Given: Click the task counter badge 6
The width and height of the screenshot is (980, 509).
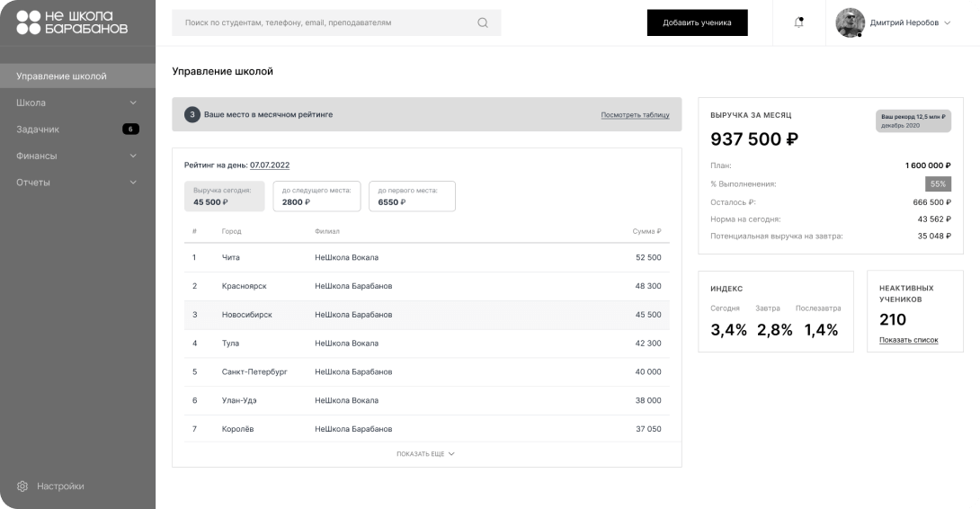Looking at the screenshot, I should pos(130,129).
